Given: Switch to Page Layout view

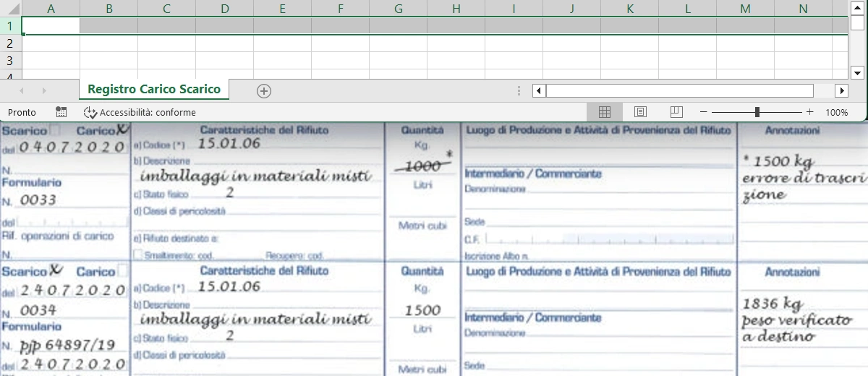Looking at the screenshot, I should 640,112.
